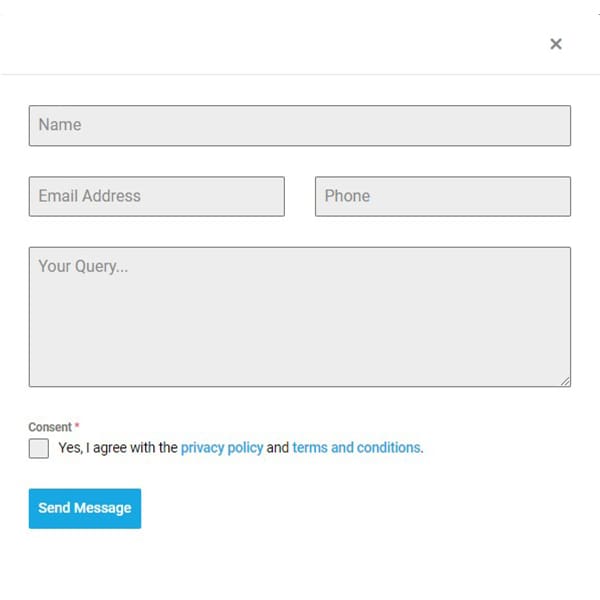This screenshot has height=600, width=600.
Task: Place cursor in the Name placeholder text
Action: coord(60,125)
